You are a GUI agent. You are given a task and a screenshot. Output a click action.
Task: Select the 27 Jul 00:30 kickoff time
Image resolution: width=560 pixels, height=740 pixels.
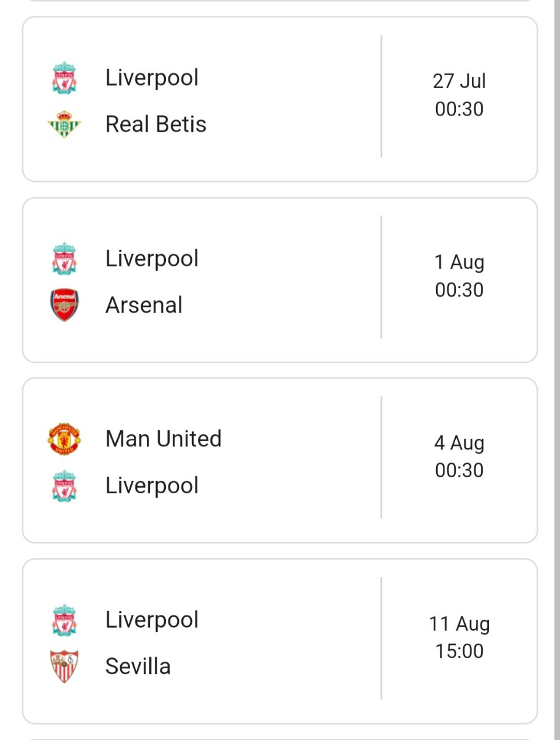pyautogui.click(x=459, y=95)
